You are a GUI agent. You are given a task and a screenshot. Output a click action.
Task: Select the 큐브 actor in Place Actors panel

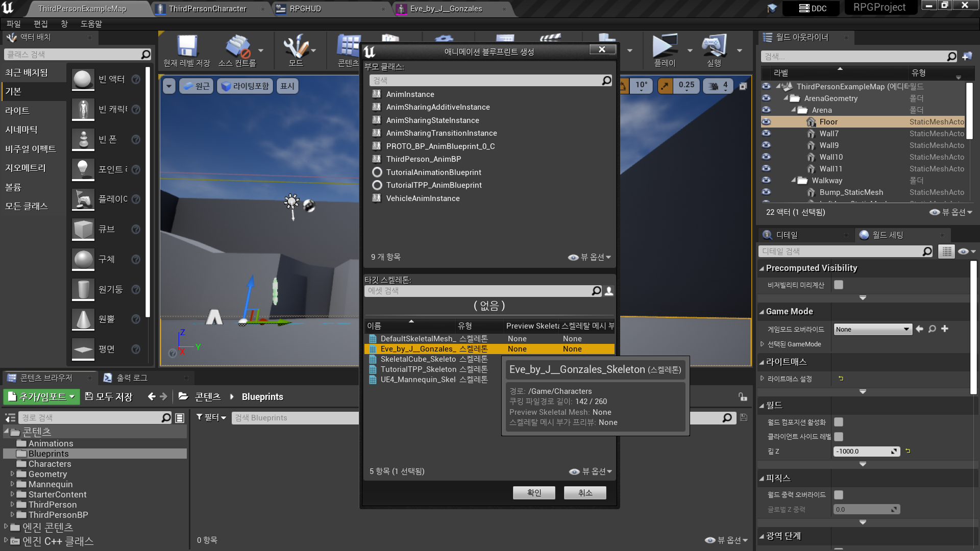[83, 229]
